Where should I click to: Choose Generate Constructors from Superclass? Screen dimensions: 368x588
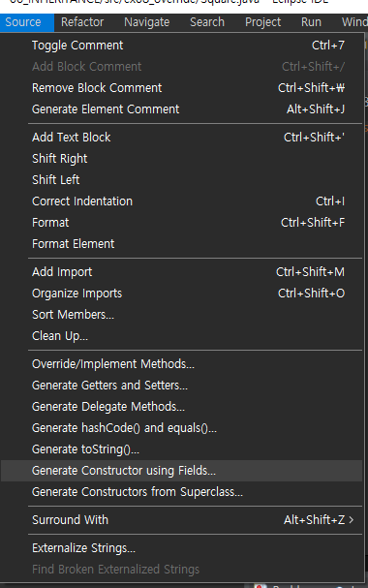click(x=182, y=492)
